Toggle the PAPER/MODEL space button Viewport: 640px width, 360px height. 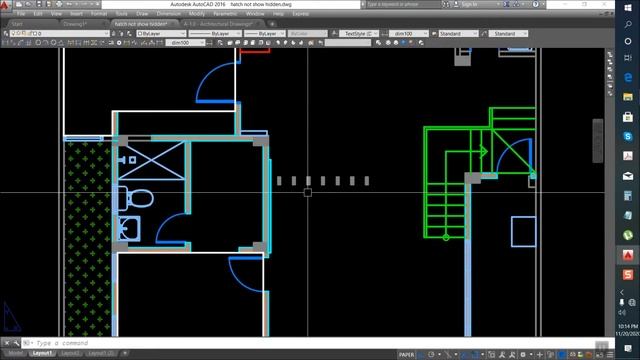(x=406, y=355)
